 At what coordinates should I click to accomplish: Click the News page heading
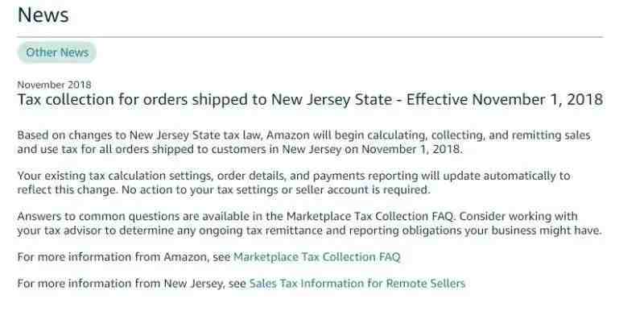[x=43, y=15]
